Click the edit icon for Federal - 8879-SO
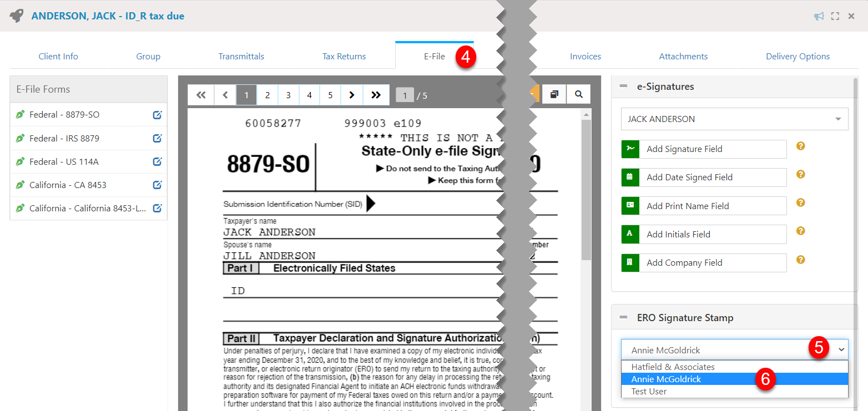The height and width of the screenshot is (411, 868). 157,115
